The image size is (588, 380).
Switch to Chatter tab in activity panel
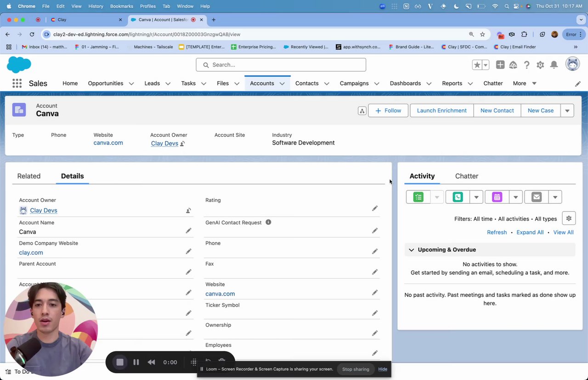[467, 176]
